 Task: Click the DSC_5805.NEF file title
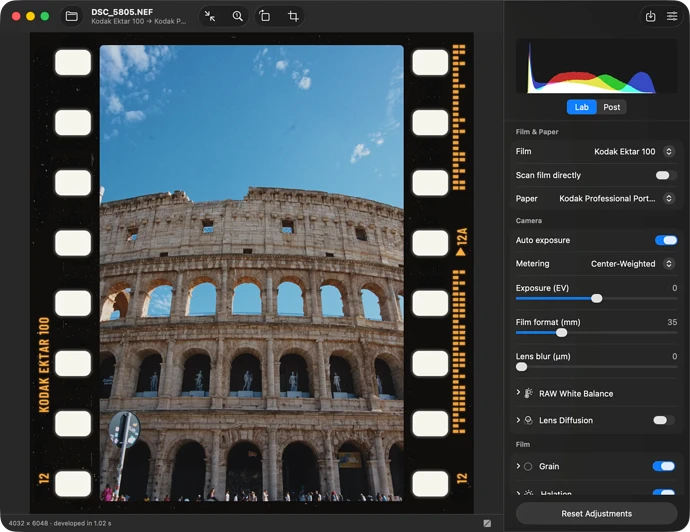coord(122,12)
